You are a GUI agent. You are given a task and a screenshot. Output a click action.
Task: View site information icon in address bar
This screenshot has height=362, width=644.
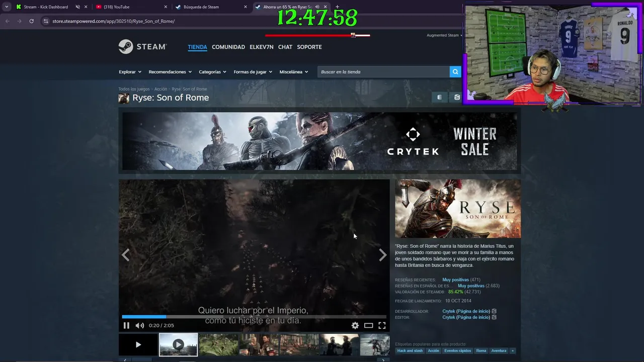[x=46, y=21]
